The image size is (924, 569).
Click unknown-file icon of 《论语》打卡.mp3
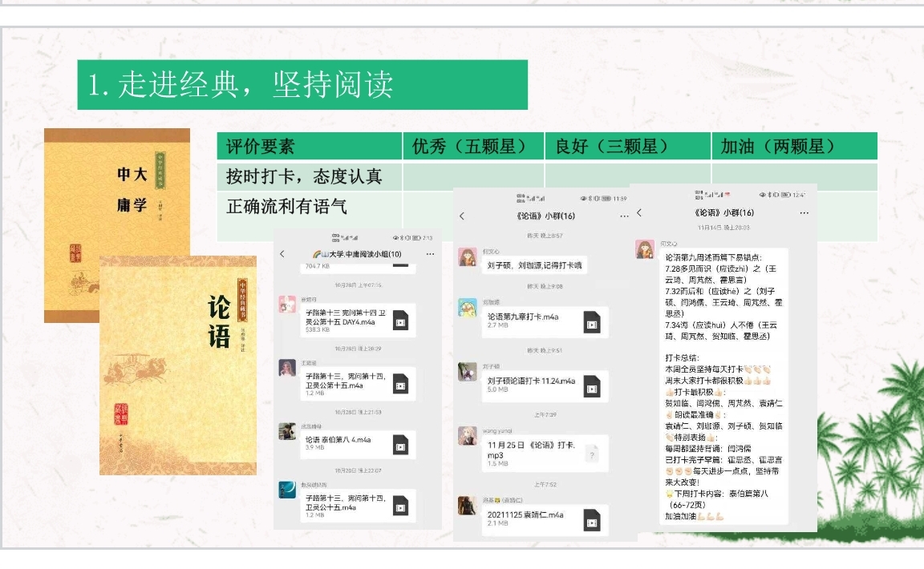[x=592, y=454]
